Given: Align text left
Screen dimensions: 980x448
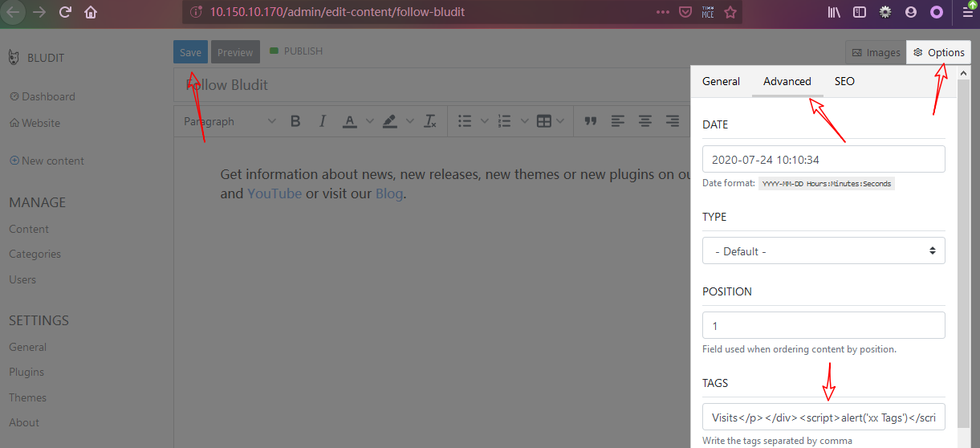Looking at the screenshot, I should click(x=618, y=121).
